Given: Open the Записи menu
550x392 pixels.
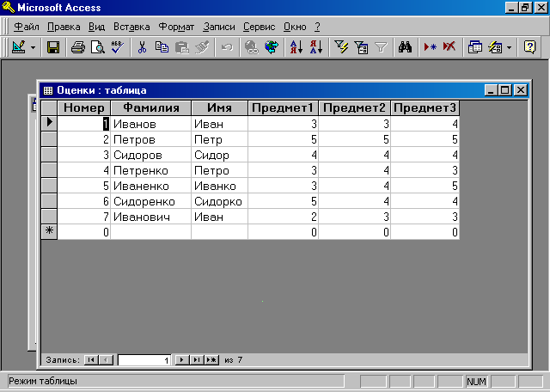Looking at the screenshot, I should 219,27.
